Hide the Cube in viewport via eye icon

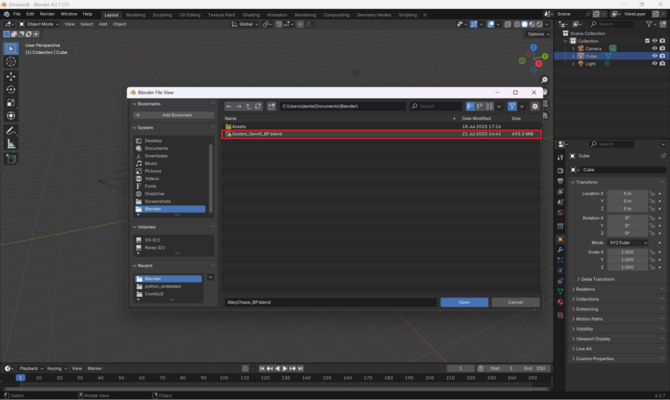click(x=654, y=56)
